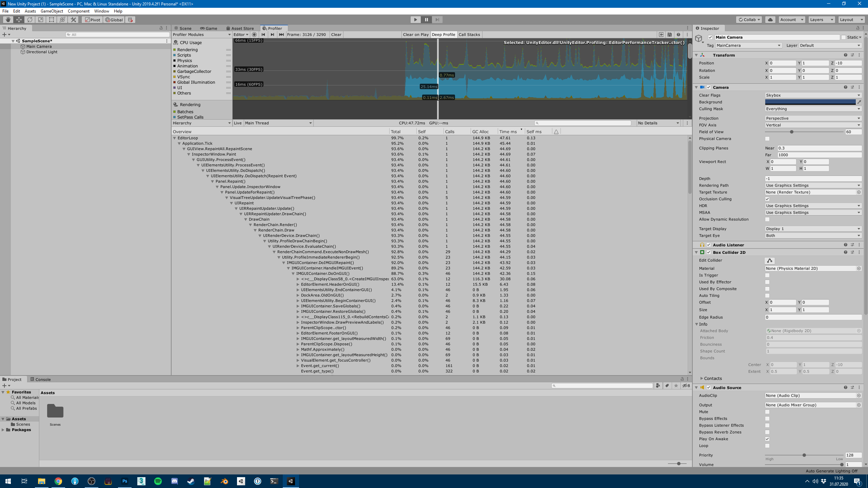
Task: Click the profiler Record button
Action: click(254, 35)
